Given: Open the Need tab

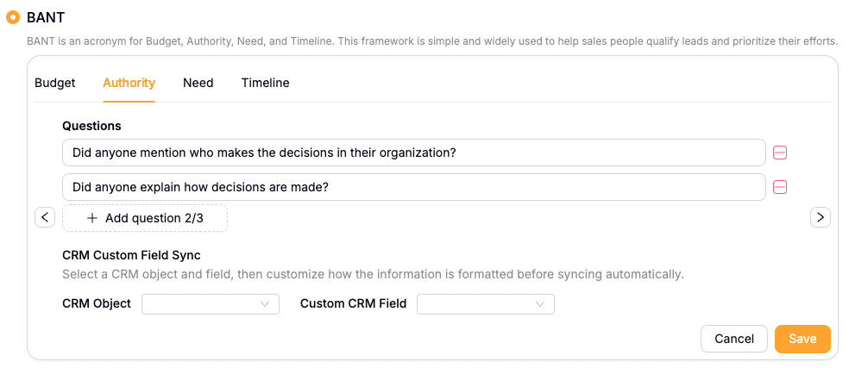Looking at the screenshot, I should tap(198, 83).
